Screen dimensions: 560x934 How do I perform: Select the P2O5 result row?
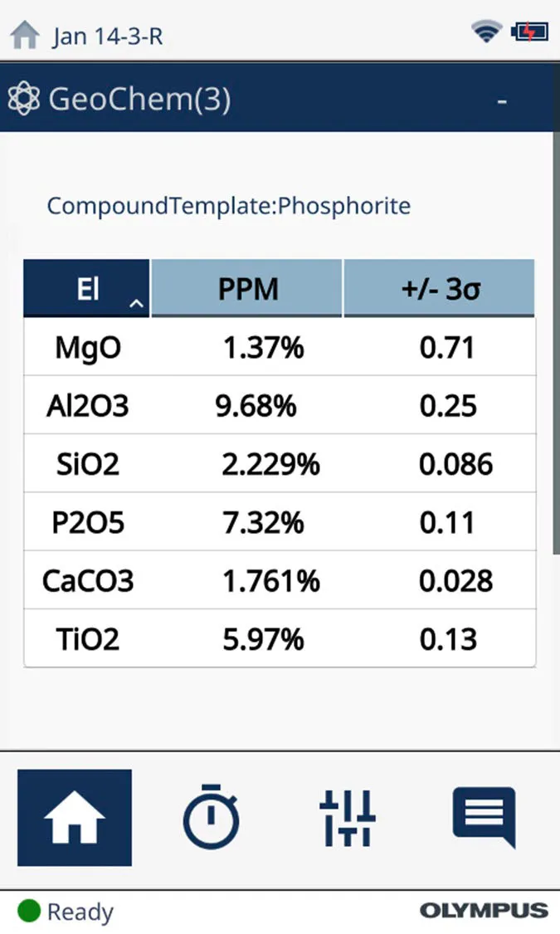(x=280, y=522)
